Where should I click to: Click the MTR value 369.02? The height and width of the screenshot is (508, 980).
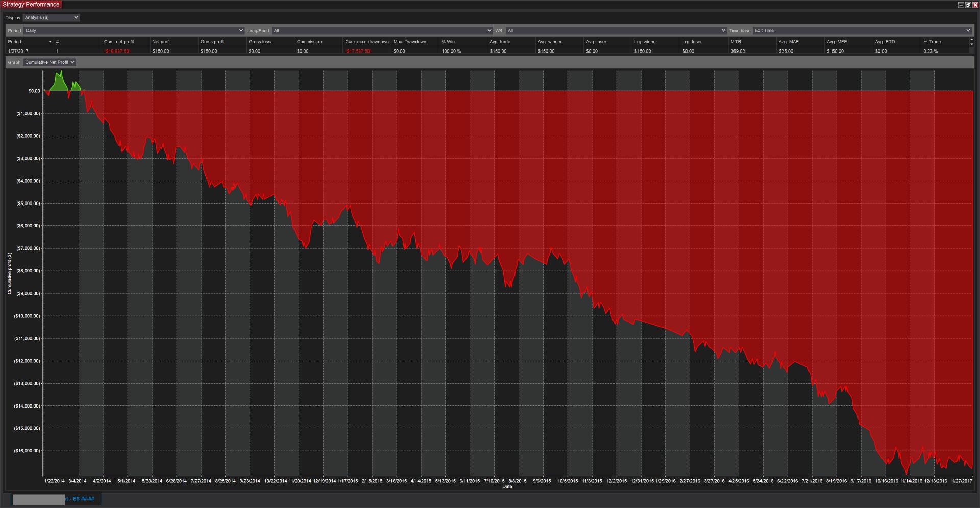[738, 51]
